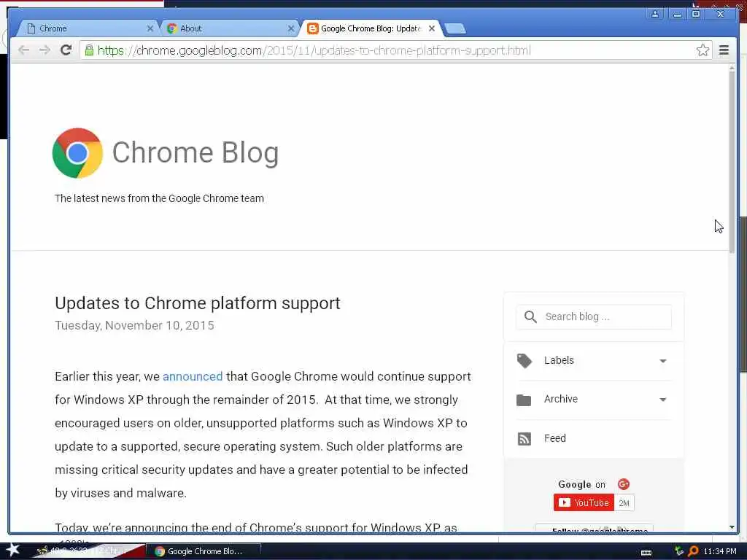
Task: Open a new tab with the new-tab button
Action: tap(455, 29)
